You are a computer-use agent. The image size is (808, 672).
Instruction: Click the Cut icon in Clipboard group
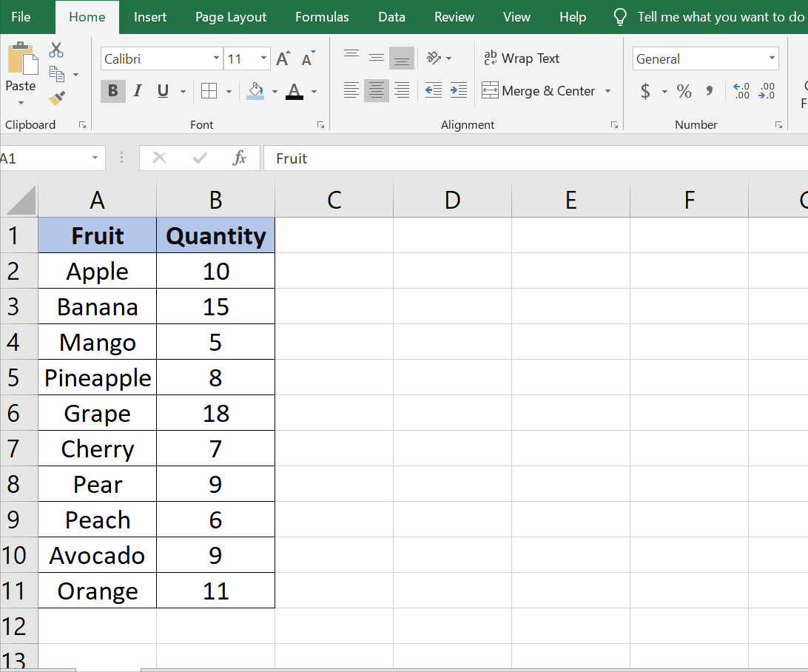click(55, 50)
